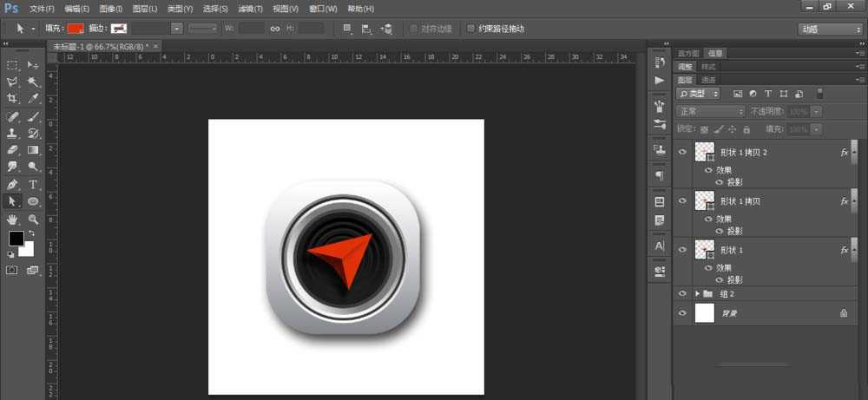Enable the 约束路径拖动 checkbox

(x=470, y=29)
